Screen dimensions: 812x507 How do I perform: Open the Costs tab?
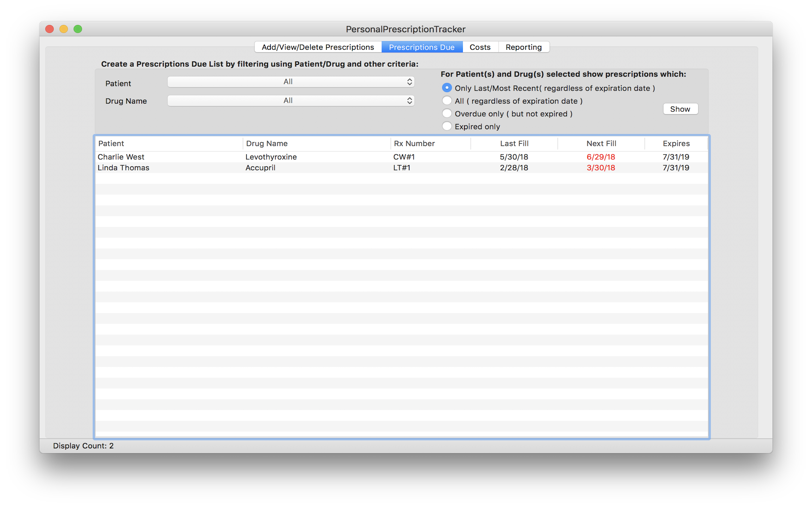click(x=480, y=47)
